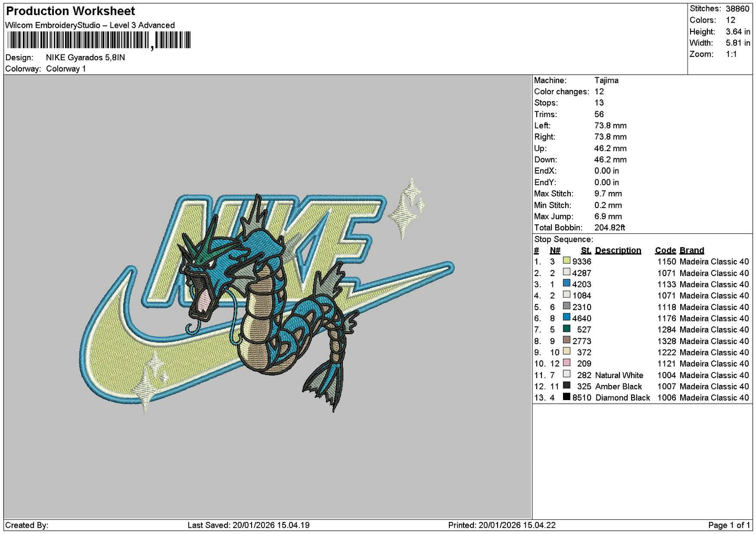Click the brown swatch for thread 2773
Image resolution: width=756 pixels, height=534 pixels.
pos(567,340)
